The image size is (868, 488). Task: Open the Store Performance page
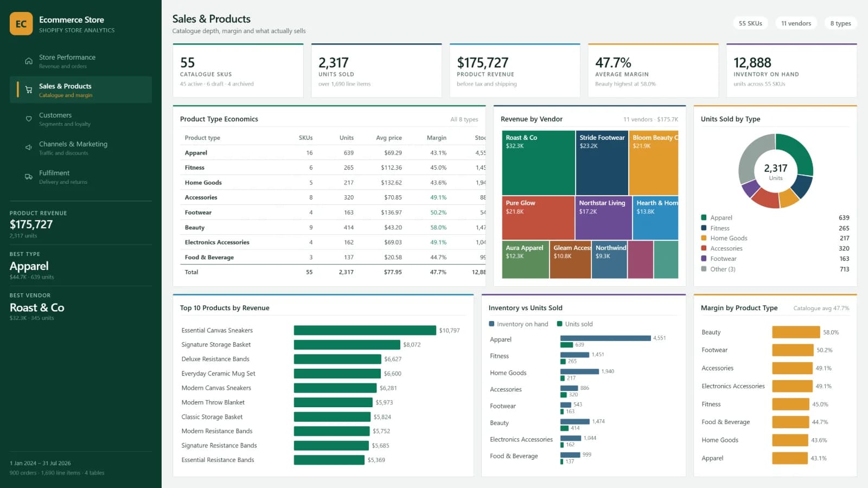click(x=81, y=61)
